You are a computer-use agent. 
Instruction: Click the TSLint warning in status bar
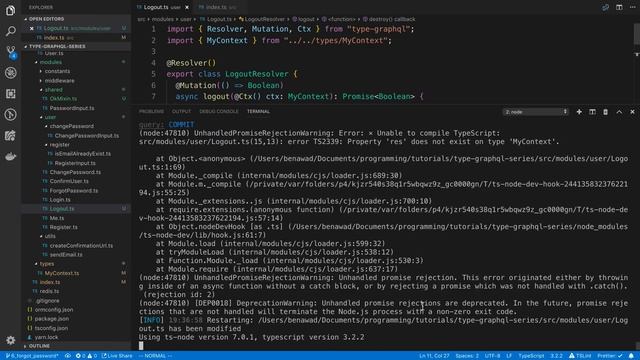[580, 356]
